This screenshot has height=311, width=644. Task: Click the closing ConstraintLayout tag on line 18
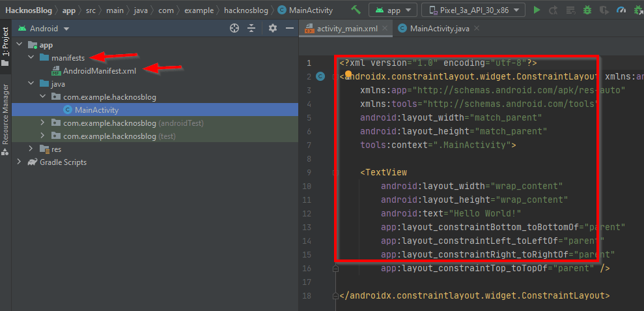(x=475, y=295)
